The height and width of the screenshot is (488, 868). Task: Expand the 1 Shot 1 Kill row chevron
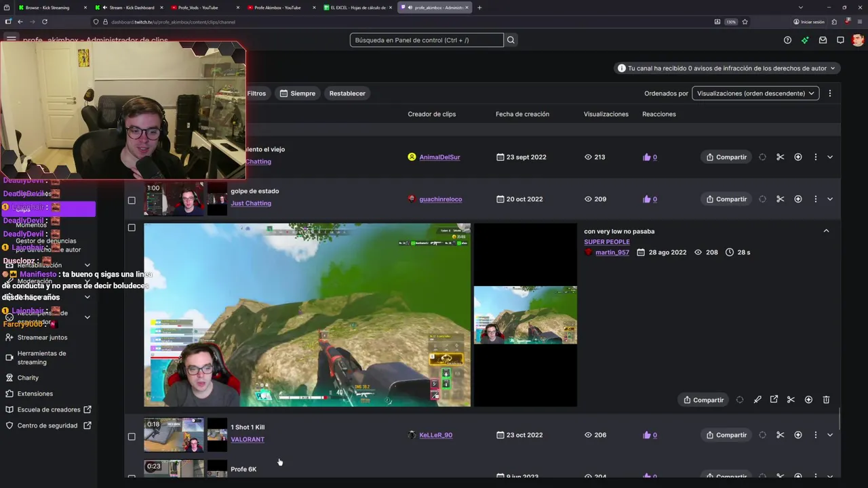tap(830, 435)
